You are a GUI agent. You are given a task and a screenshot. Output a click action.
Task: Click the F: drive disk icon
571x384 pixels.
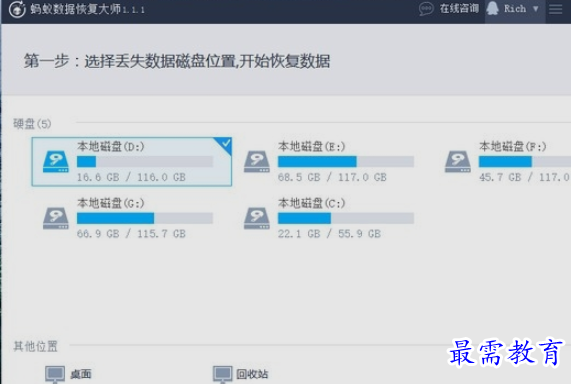[x=458, y=162]
